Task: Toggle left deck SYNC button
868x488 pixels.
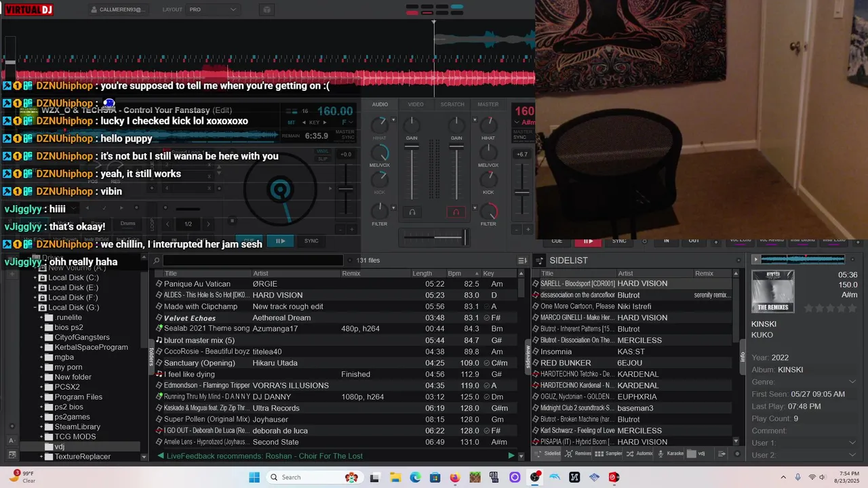Action: pos(311,241)
